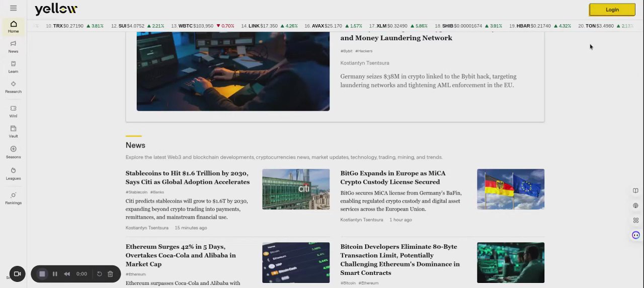This screenshot has height=288, width=644.
Task: Click the #Bybit tag
Action: coord(346,51)
